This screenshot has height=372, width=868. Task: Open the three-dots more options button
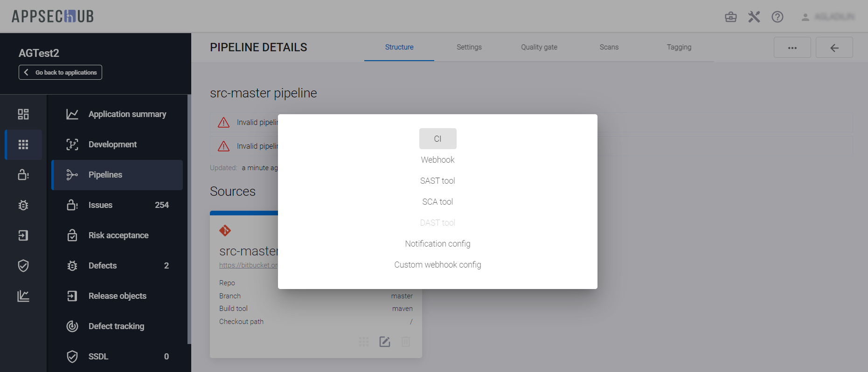point(792,48)
